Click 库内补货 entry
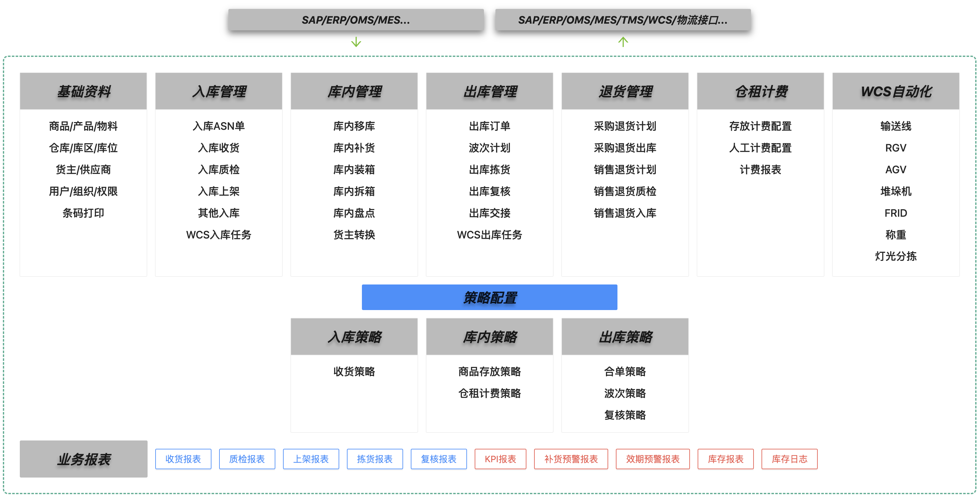980x498 pixels. (354, 148)
